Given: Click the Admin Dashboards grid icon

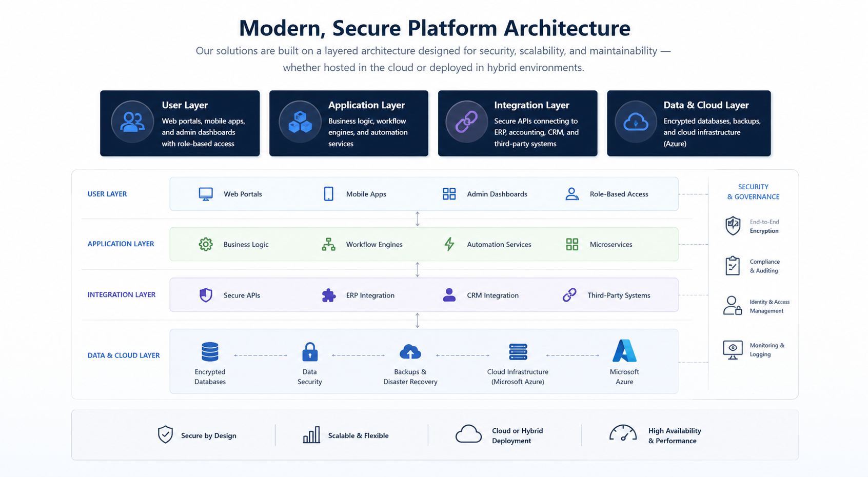Looking at the screenshot, I should click(x=449, y=194).
